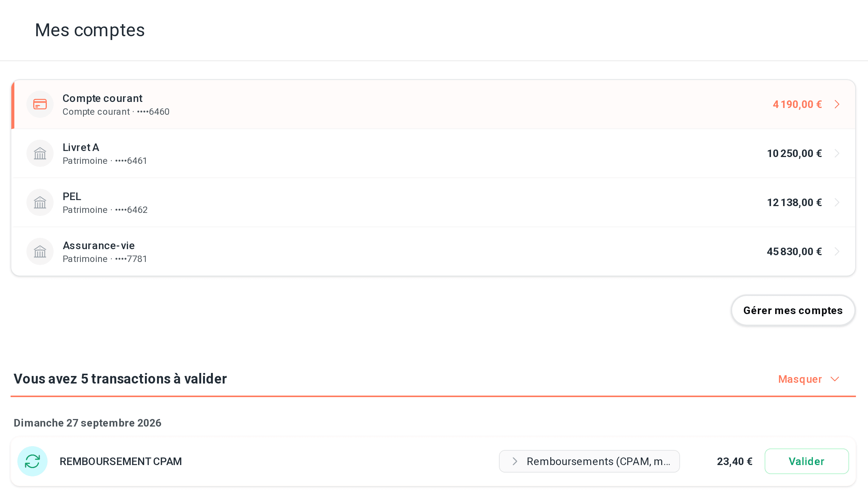868x496 pixels.
Task: Open PEL details using right chevron
Action: [x=837, y=202]
